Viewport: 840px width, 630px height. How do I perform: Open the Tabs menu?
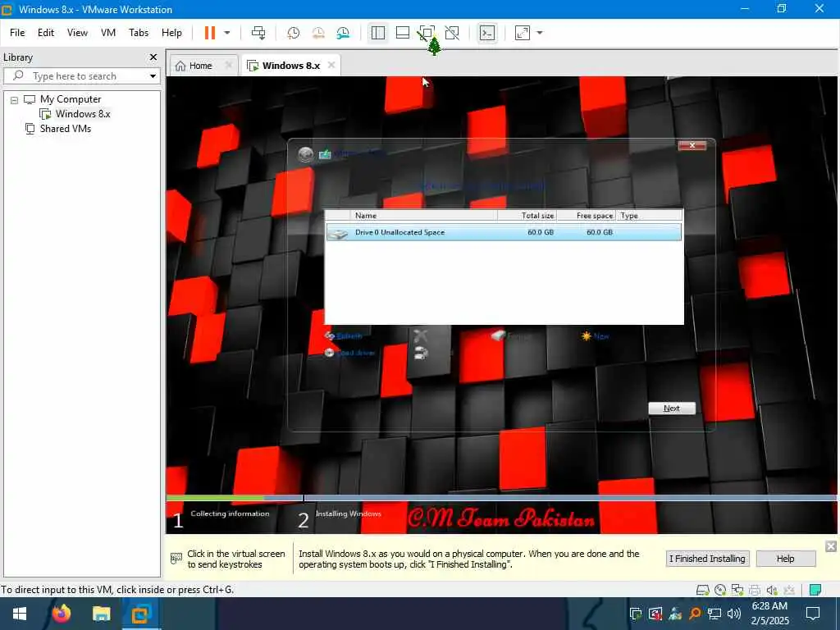pyautogui.click(x=138, y=33)
